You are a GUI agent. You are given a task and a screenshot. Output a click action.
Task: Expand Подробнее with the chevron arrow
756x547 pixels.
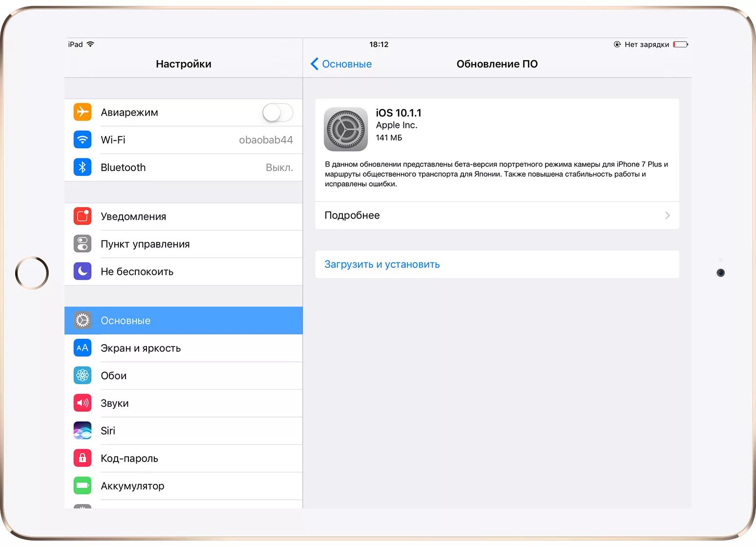[667, 215]
